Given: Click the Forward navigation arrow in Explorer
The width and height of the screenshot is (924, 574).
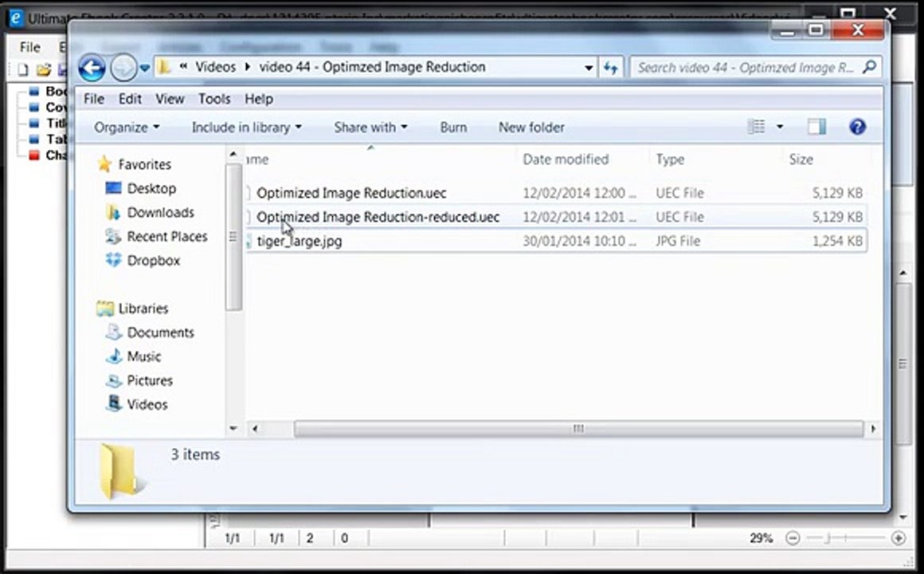Looking at the screenshot, I should 123,69.
